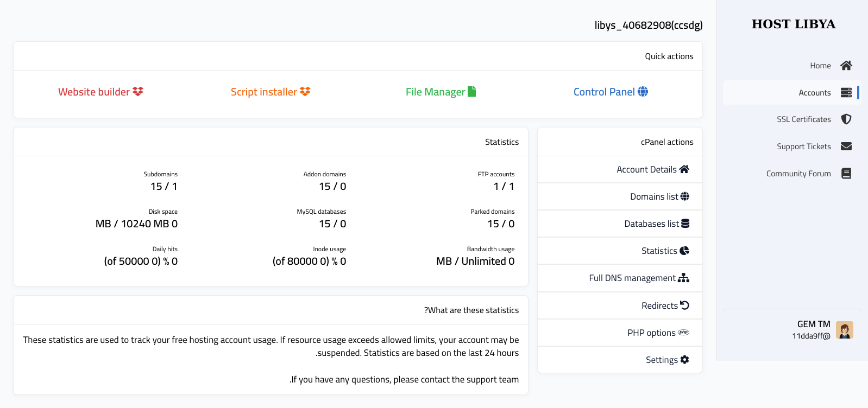Image resolution: width=868 pixels, height=408 pixels.
Task: Click the globe icon beside Control Panel
Action: [643, 92]
